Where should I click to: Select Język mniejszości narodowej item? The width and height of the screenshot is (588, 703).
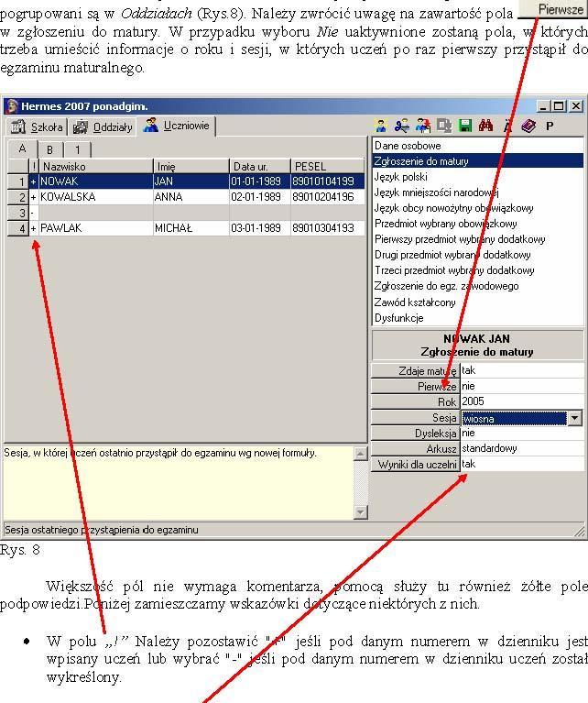(478, 192)
